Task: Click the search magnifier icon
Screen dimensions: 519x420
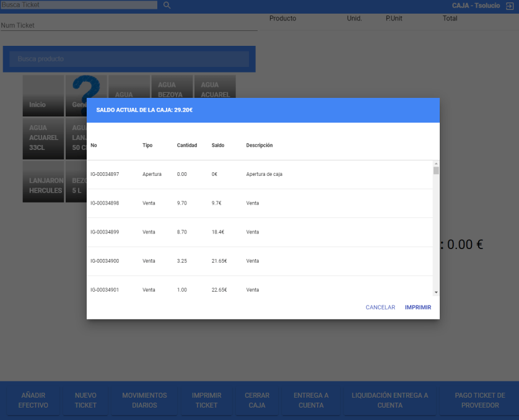Action: coord(167,6)
